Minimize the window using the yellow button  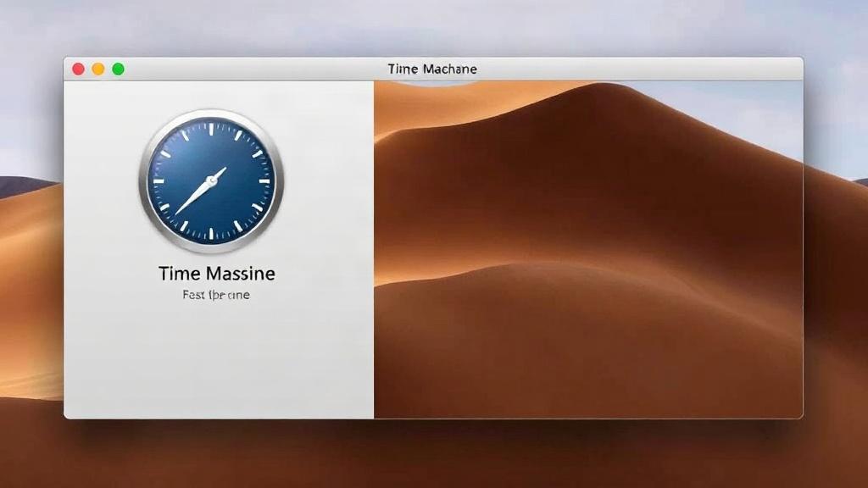[98, 69]
